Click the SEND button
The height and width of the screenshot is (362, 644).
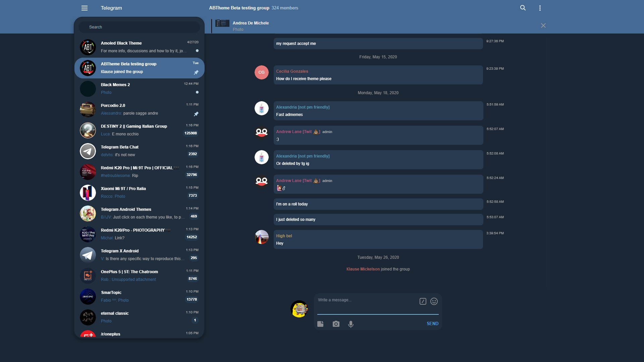pyautogui.click(x=432, y=323)
